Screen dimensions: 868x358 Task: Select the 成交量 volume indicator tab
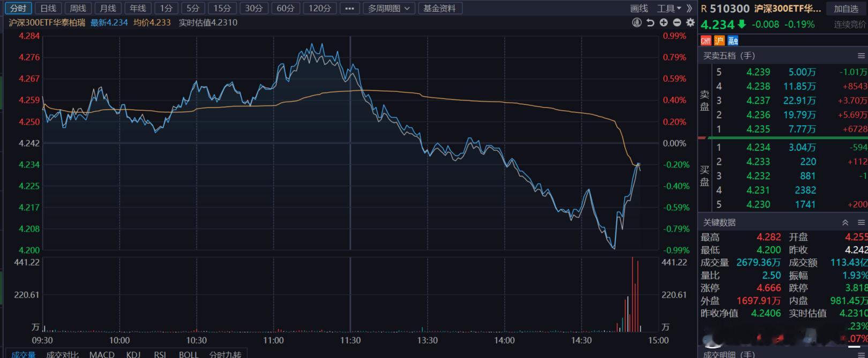(x=24, y=354)
